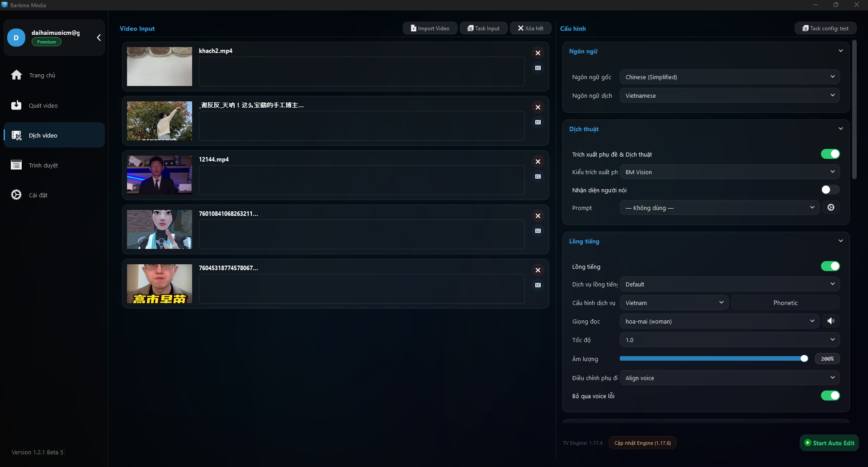Viewport: 868px width, 467px height.
Task: Click the Trang chủ home icon
Action: [x=17, y=75]
